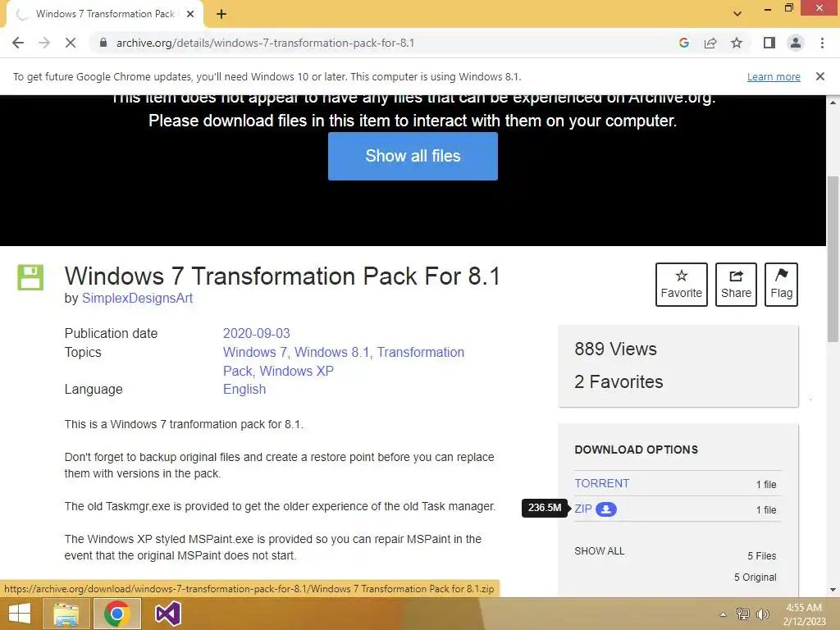
Task: Open the English language link
Action: tap(244, 390)
